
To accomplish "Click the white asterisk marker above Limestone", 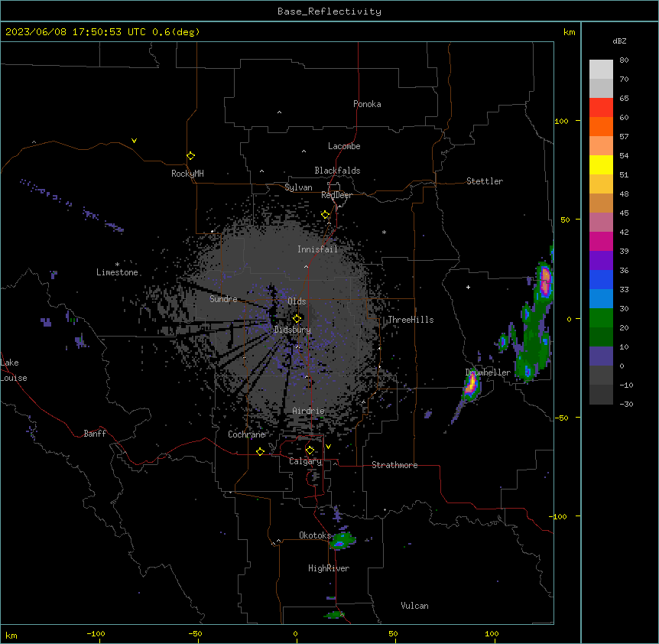I will point(117,265).
